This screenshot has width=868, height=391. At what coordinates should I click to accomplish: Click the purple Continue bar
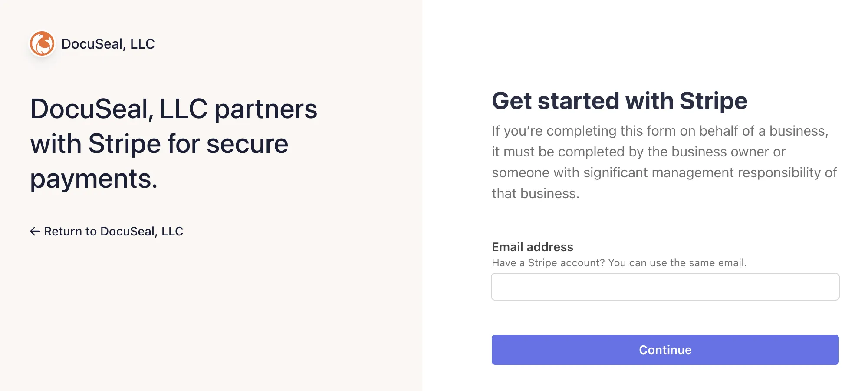pos(665,350)
